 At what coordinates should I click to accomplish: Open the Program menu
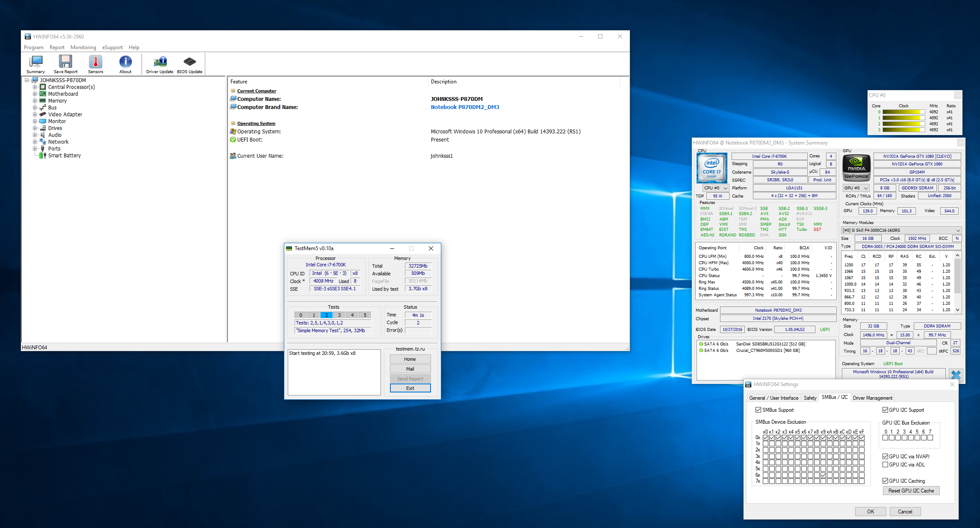coord(34,47)
